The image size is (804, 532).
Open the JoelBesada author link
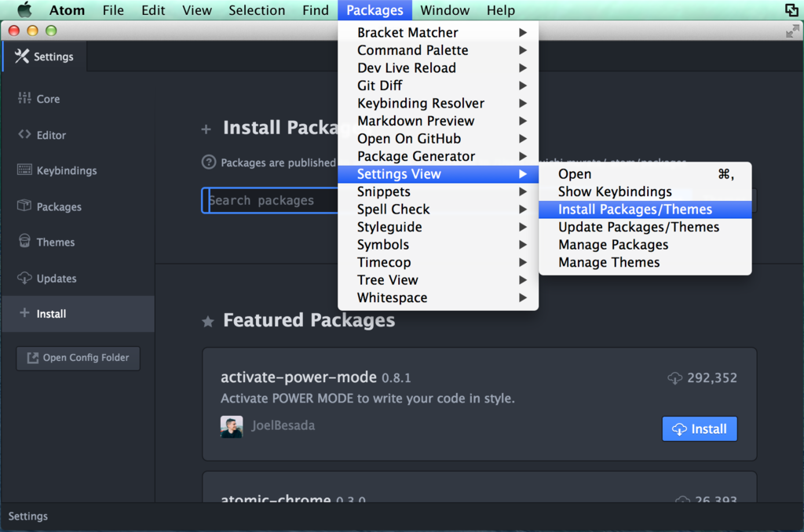[x=283, y=425]
